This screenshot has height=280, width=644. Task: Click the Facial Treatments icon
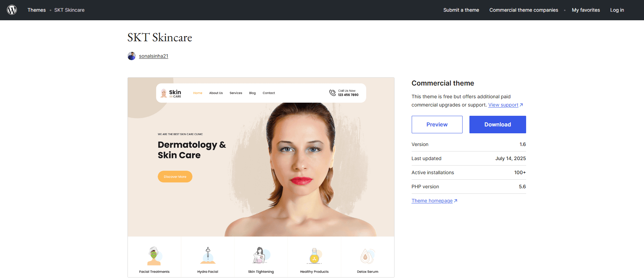click(x=154, y=256)
